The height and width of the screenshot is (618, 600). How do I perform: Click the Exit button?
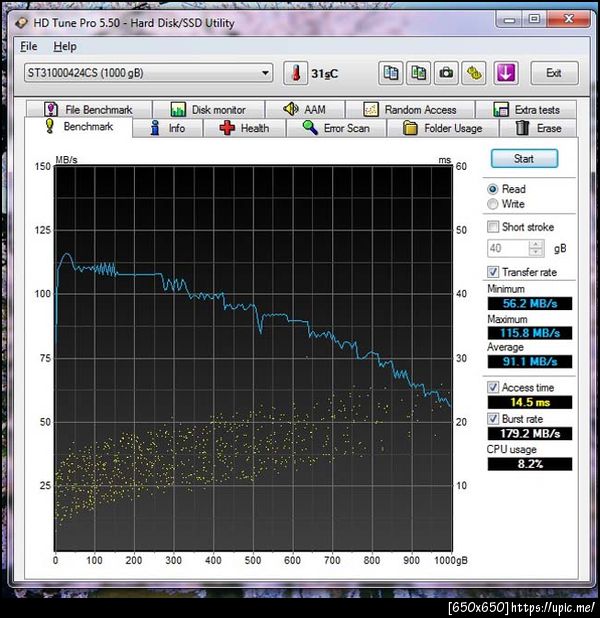pyautogui.click(x=554, y=73)
